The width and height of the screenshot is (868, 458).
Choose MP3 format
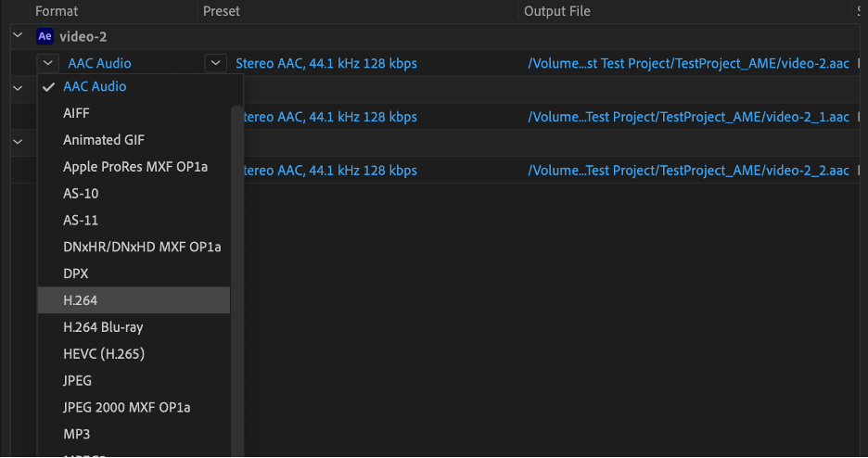134,434
